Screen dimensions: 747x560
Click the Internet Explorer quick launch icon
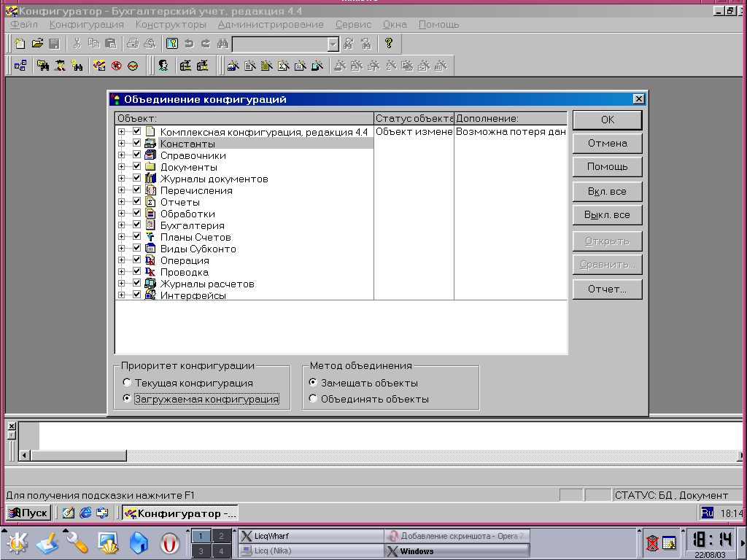[85, 513]
